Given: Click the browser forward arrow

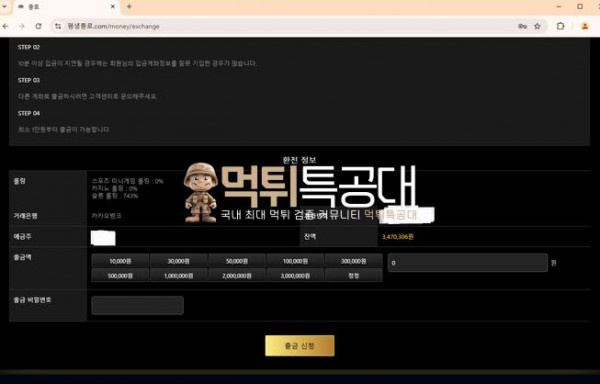Looking at the screenshot, I should pyautogui.click(x=22, y=26).
